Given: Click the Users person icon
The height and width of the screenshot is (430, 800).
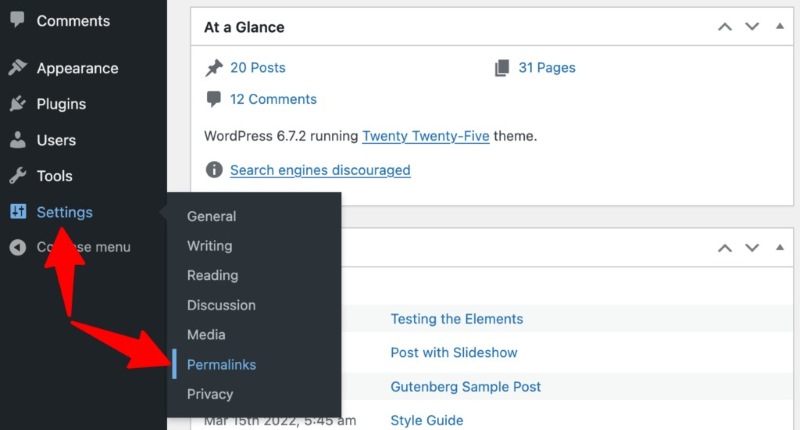Looking at the screenshot, I should 17,140.
